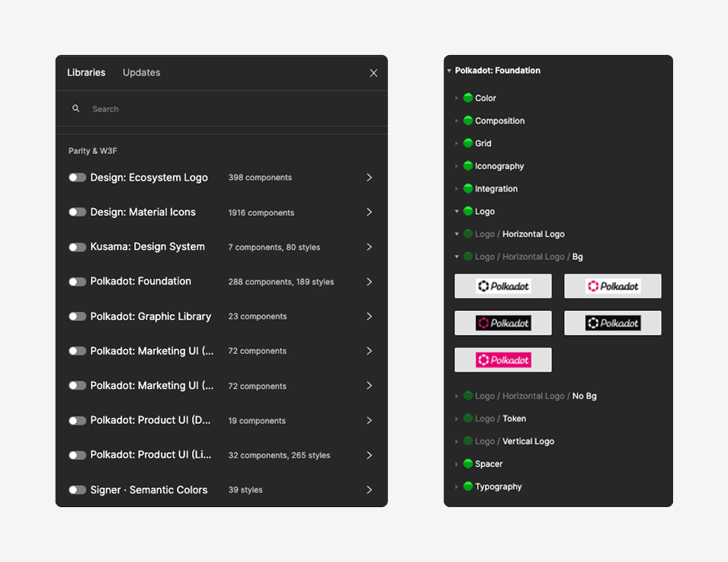This screenshot has width=728, height=562.
Task: Click the search magnifier icon in the Libraries panel
Action: (x=75, y=108)
